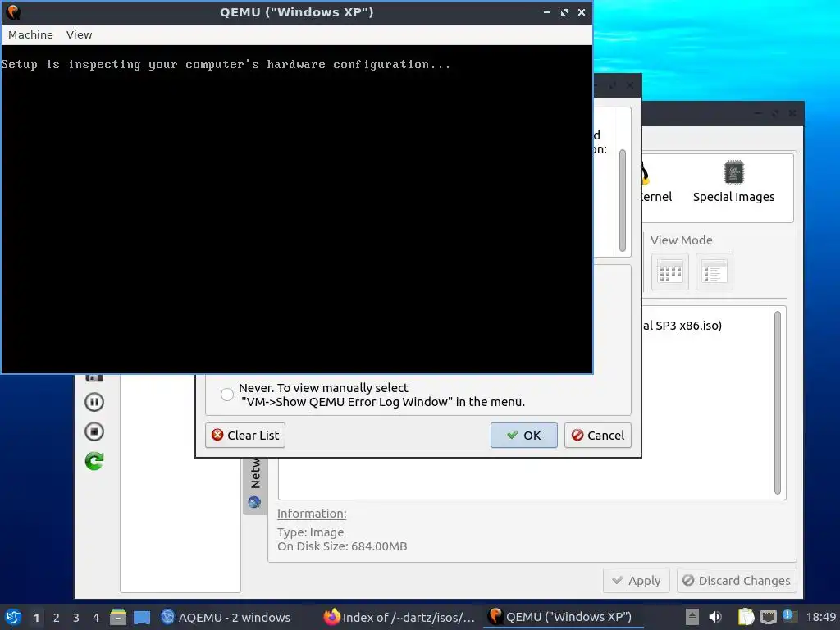Select the 'Never. To view manually' radio option
Screen dimensions: 840x630
(x=227, y=395)
